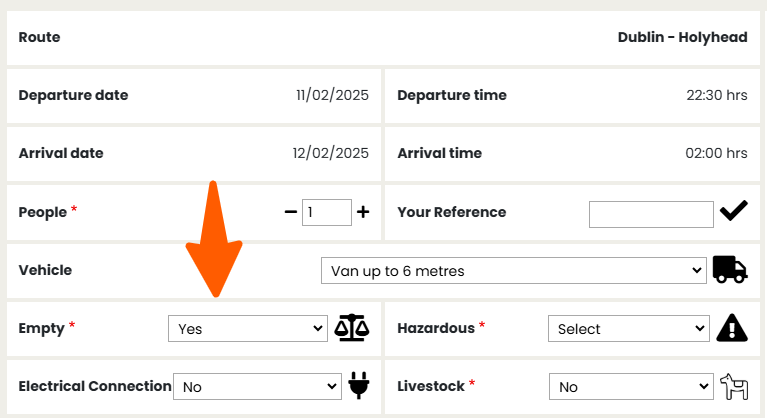
Task: Click the arrival date 12/02/2025
Action: pos(331,153)
